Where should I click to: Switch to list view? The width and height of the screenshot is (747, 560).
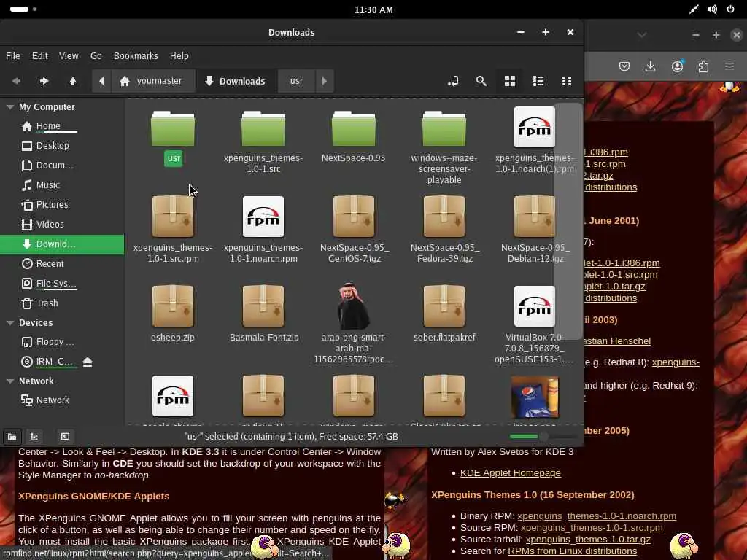tap(538, 81)
